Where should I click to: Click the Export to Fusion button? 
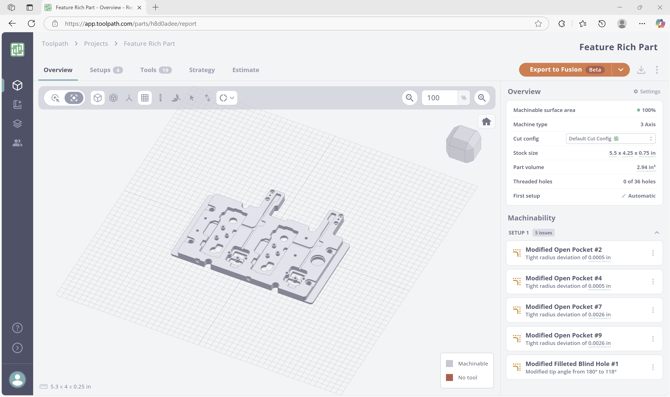pyautogui.click(x=565, y=70)
